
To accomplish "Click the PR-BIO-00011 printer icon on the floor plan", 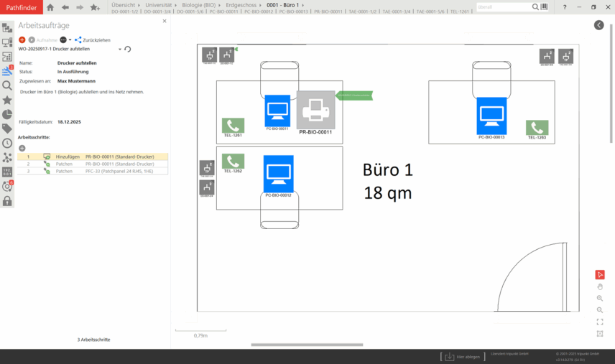I will pyautogui.click(x=315, y=109).
